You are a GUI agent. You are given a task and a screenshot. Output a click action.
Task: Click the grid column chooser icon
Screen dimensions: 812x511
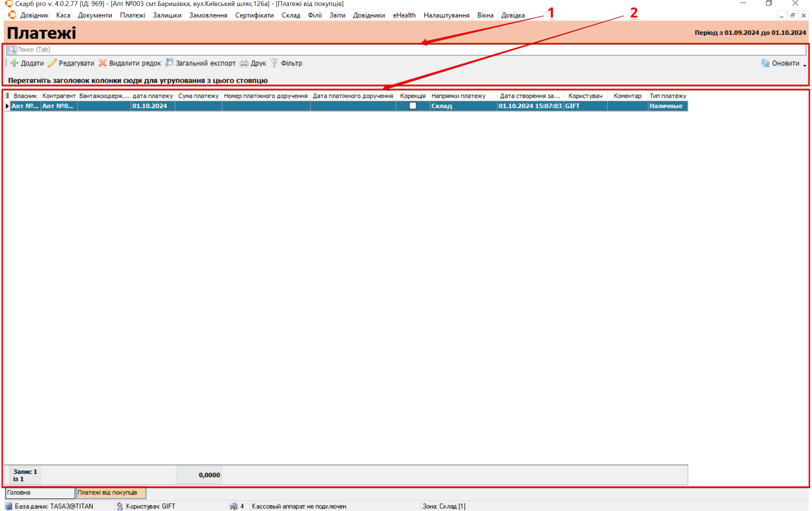point(7,96)
